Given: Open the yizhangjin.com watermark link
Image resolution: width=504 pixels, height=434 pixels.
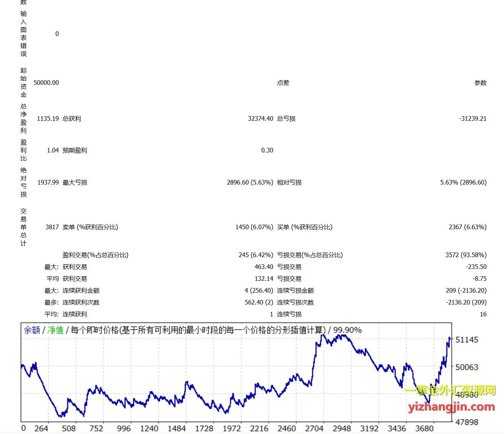Looking at the screenshot, I should pos(451,407).
